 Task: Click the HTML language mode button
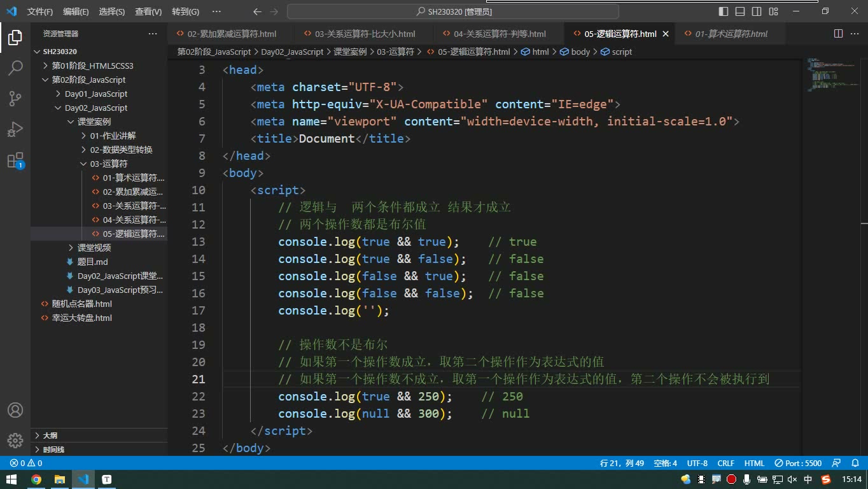754,463
